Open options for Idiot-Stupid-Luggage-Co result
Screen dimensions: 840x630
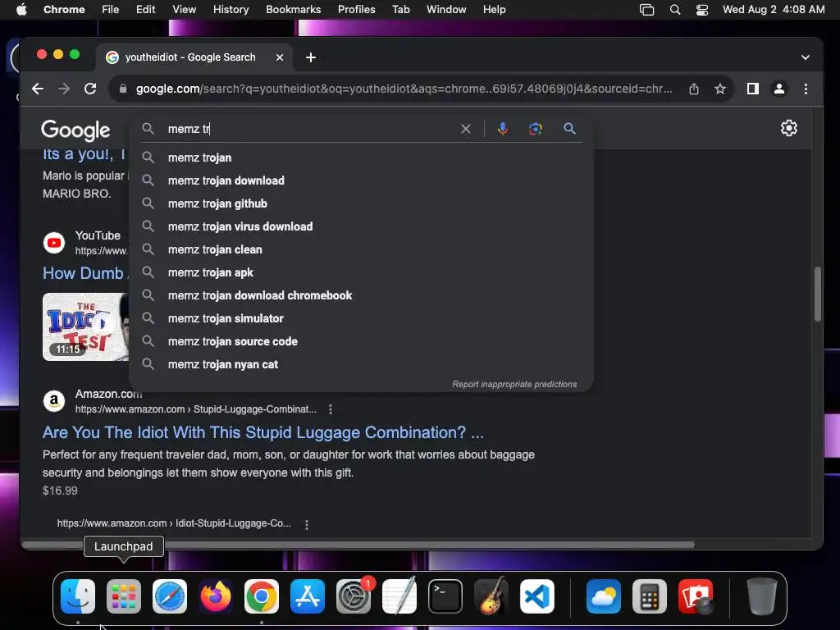[307, 524]
